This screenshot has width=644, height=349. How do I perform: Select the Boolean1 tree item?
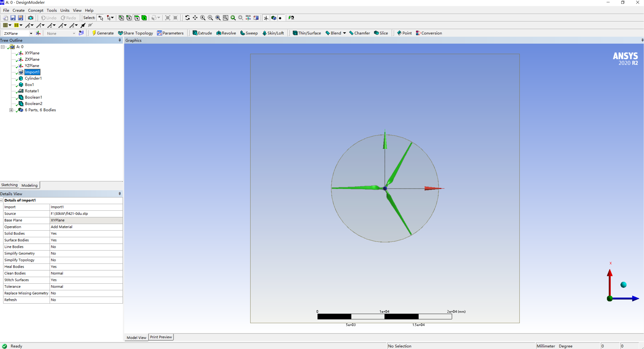click(x=33, y=97)
